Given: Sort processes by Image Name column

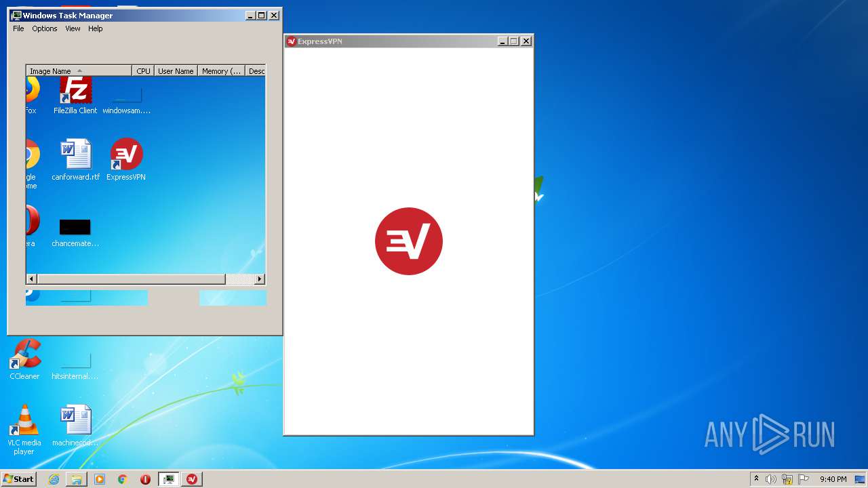Looking at the screenshot, I should (79, 70).
